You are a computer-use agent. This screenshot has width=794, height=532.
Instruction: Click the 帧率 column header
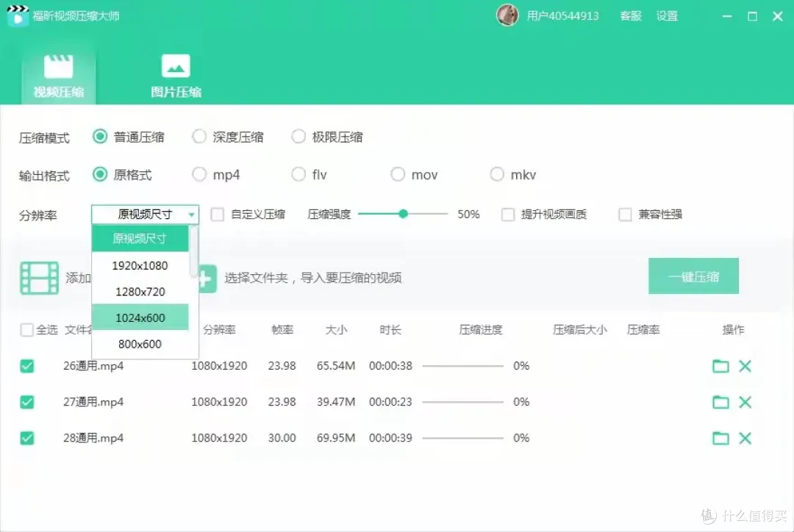(282, 330)
